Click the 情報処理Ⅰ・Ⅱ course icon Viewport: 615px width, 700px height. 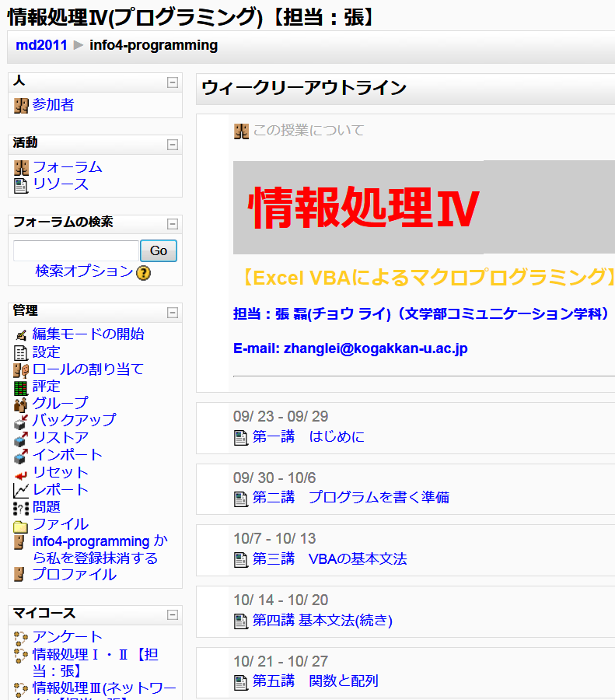20,656
